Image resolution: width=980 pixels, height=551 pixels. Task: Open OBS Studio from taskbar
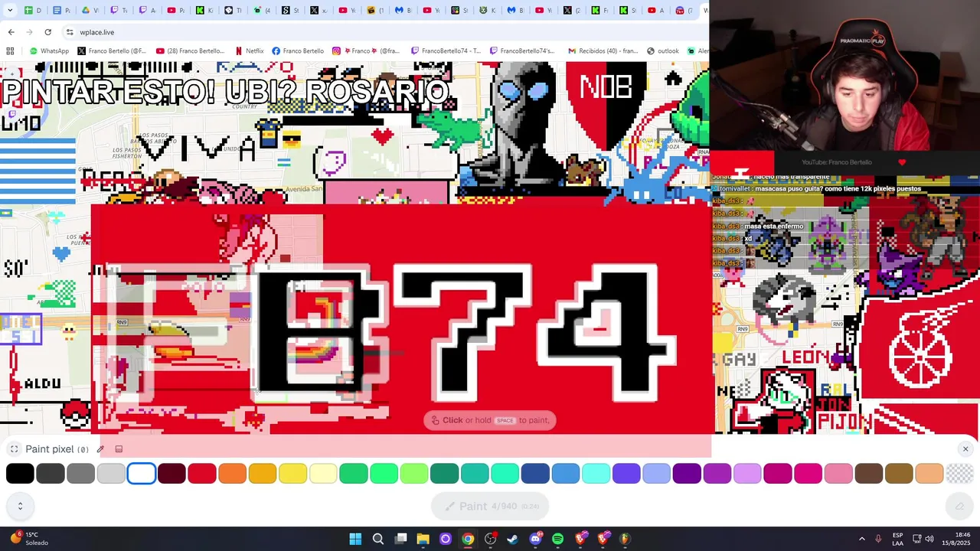click(490, 539)
